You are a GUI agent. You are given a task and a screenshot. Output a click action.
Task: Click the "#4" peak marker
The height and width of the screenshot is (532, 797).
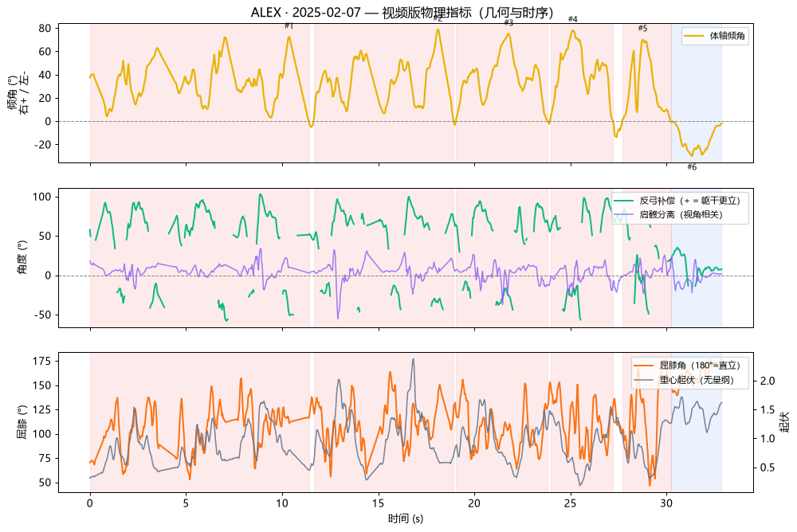pos(573,19)
